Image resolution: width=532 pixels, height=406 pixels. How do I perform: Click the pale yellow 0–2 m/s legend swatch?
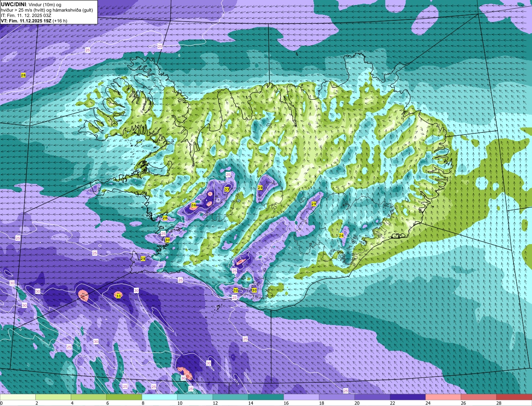click(18, 397)
